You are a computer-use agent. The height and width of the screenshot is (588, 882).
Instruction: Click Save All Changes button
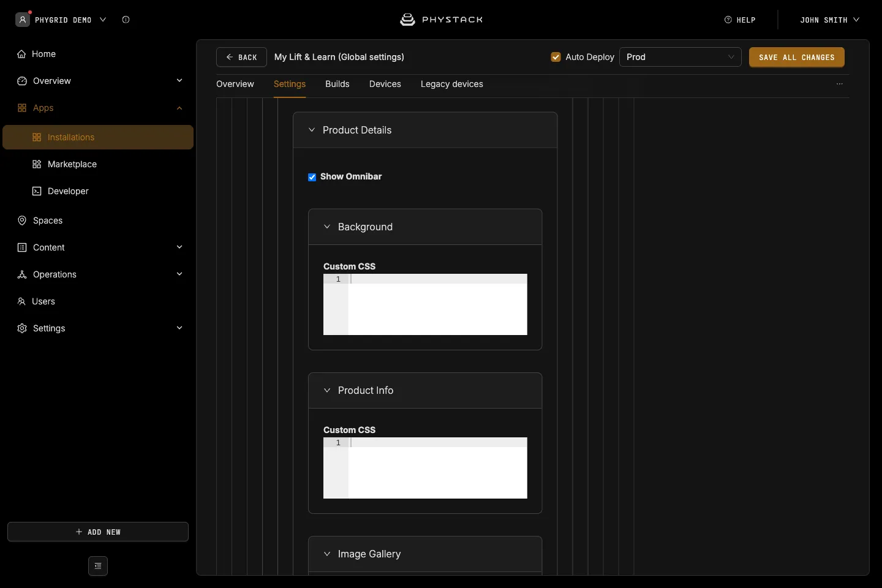click(797, 57)
